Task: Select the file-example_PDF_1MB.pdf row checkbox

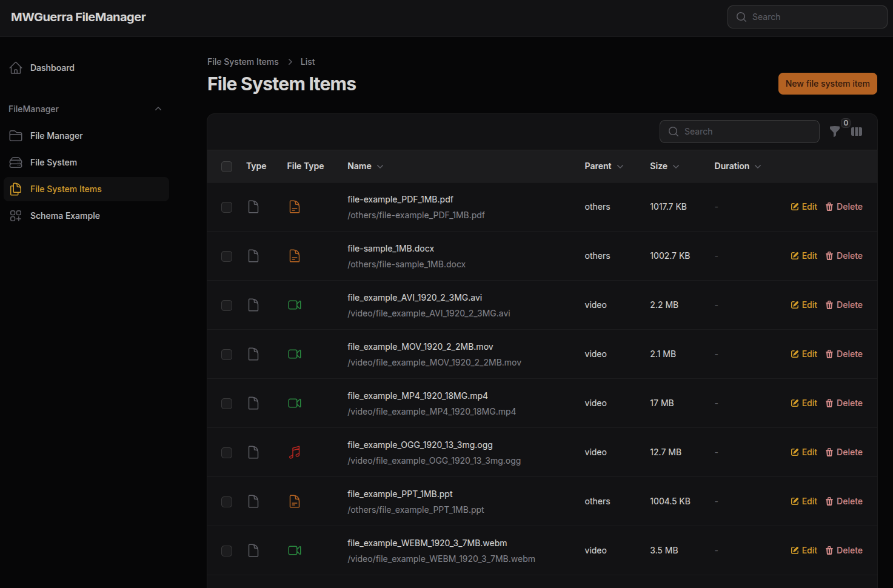Action: [227, 207]
